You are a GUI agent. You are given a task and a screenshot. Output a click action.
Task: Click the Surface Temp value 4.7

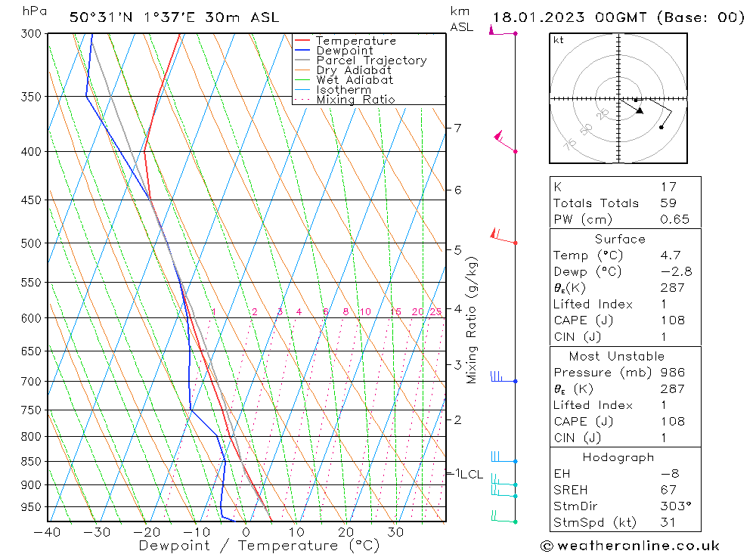coord(671,255)
